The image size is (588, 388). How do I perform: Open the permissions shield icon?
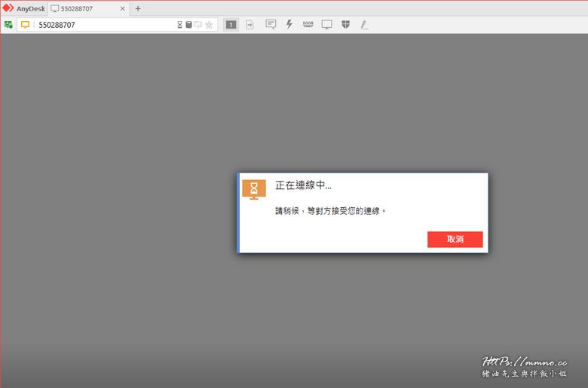(345, 24)
